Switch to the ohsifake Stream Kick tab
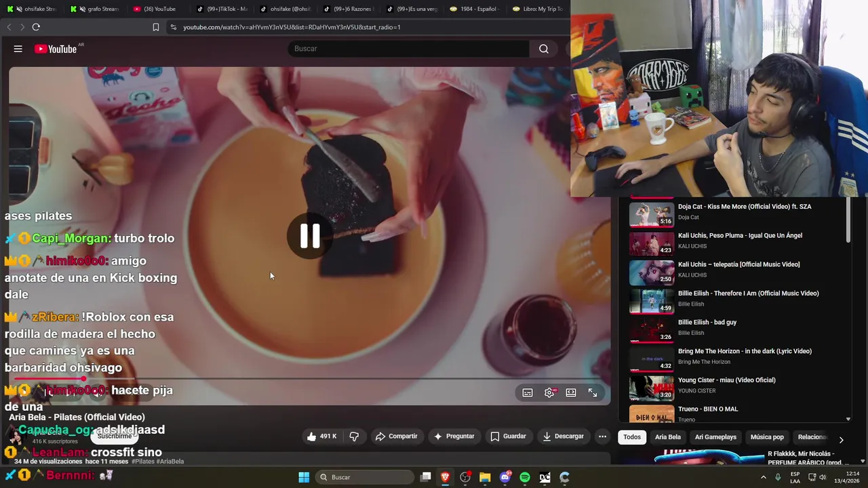The image size is (868, 488). [x=32, y=9]
